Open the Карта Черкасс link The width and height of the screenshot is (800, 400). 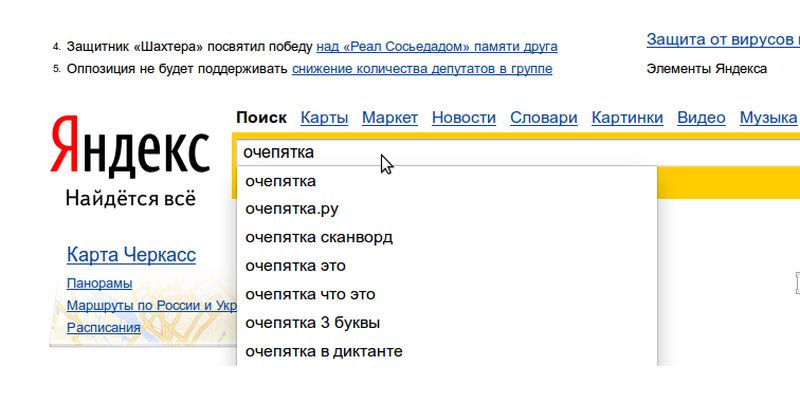pos(131,255)
